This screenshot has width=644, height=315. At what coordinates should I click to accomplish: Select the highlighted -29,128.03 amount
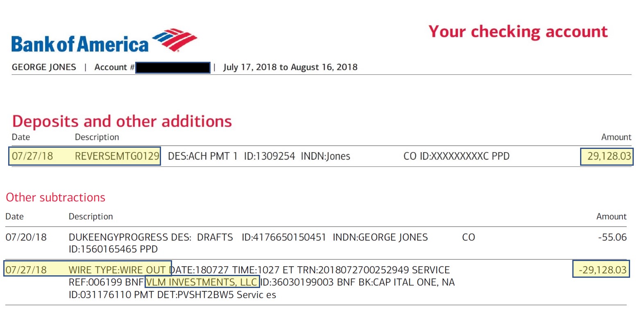(601, 269)
